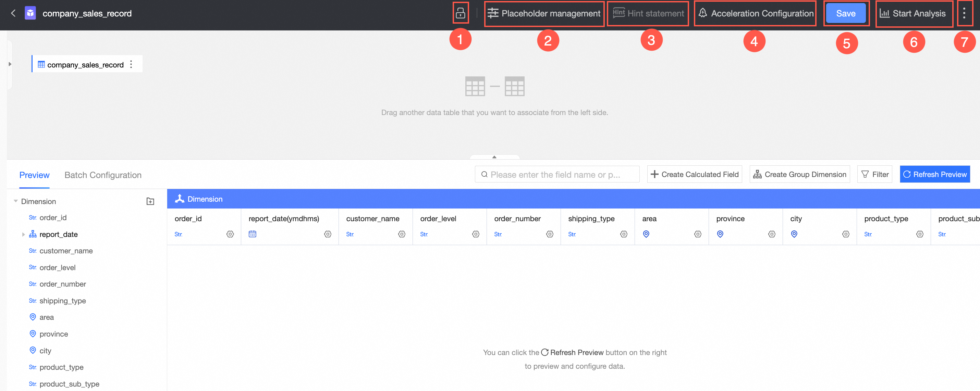Collapse the canvas using the middle arrow handle

pyautogui.click(x=494, y=157)
